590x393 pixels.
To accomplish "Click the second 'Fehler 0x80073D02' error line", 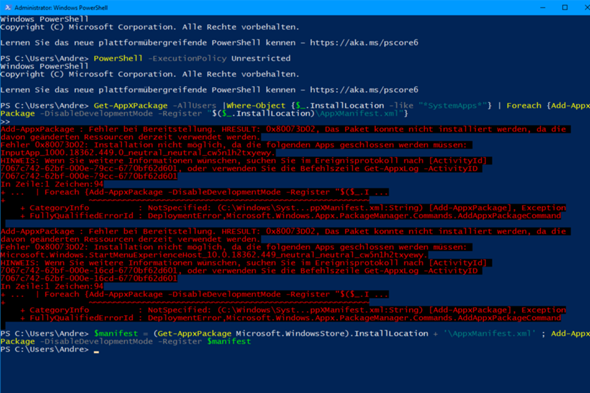I will (233, 247).
